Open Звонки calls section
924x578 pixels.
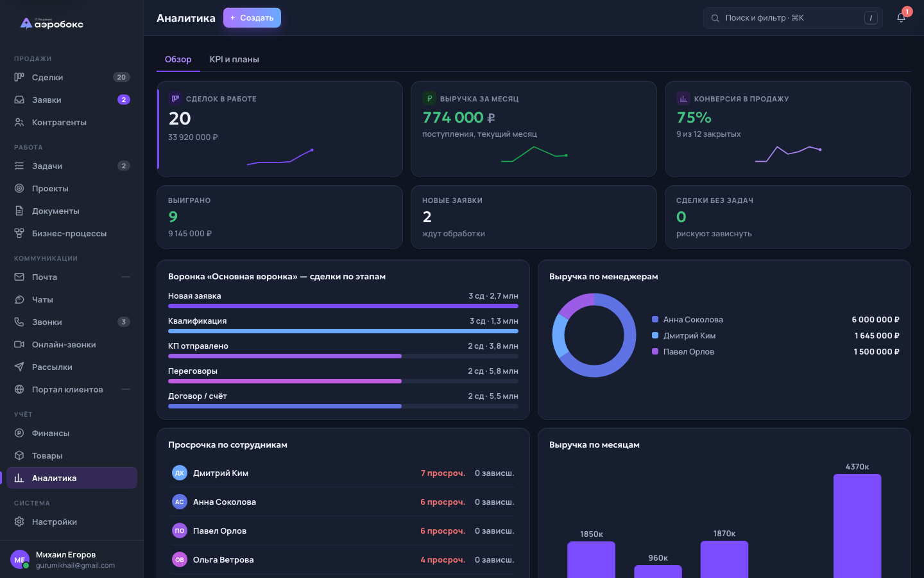coord(72,322)
